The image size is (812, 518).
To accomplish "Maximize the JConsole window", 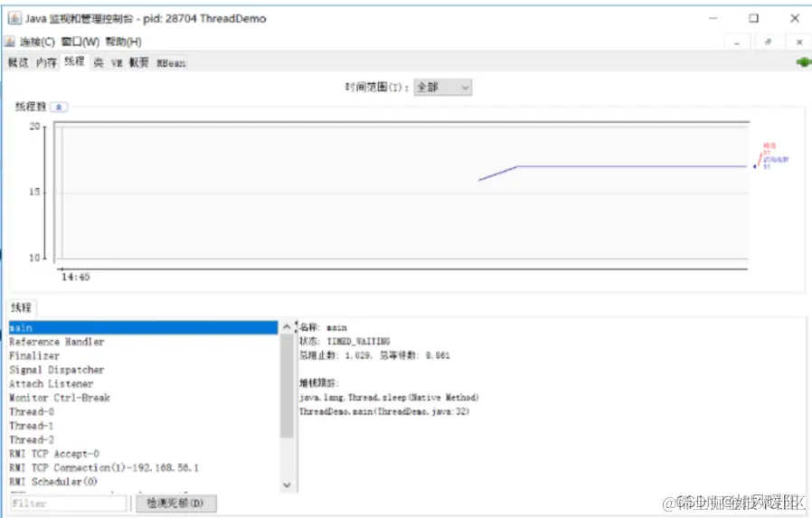I will point(753,18).
